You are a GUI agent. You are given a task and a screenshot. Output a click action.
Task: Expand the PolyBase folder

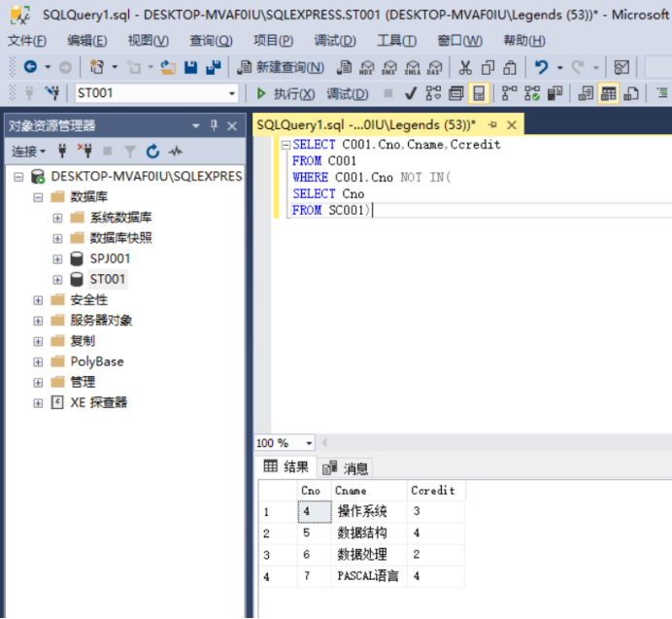point(38,362)
